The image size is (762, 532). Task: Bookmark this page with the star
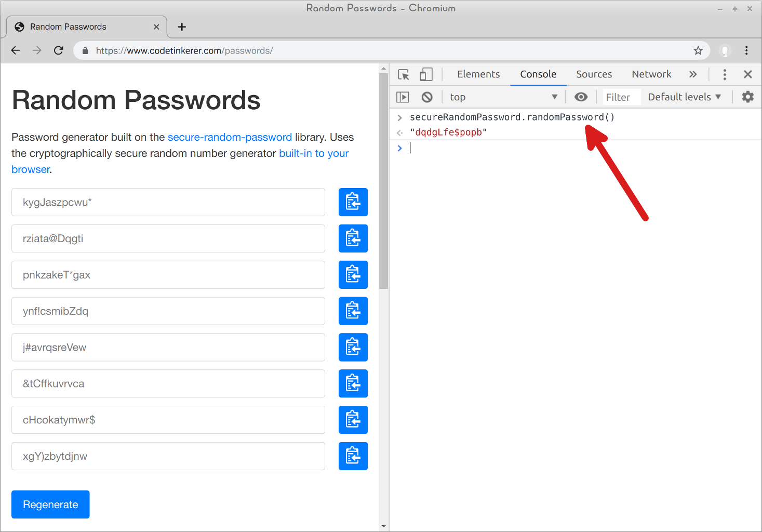[698, 50]
